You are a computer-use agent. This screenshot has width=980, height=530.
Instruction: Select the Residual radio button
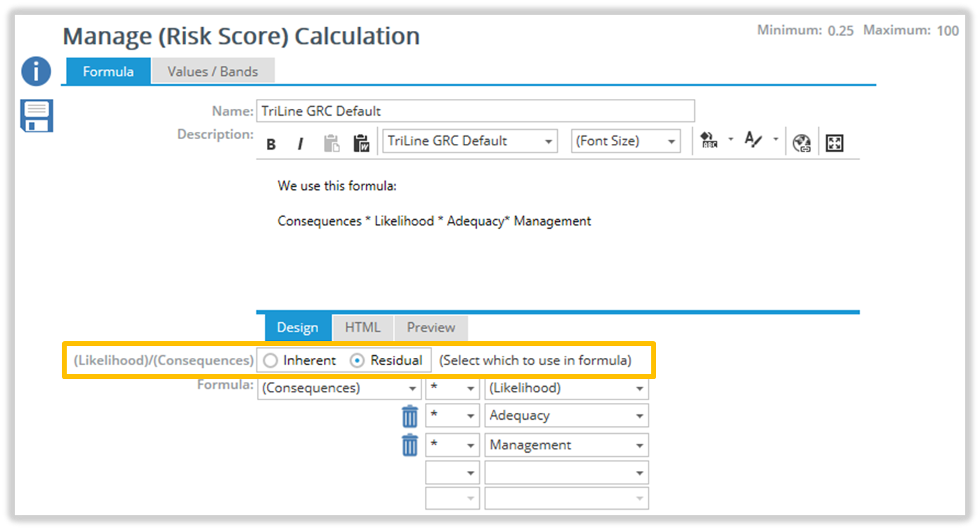358,361
